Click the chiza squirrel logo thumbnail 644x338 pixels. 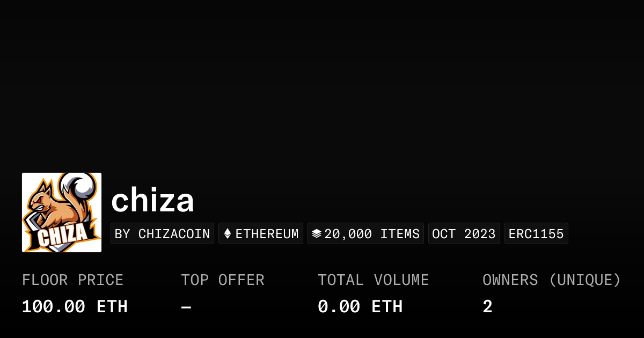pyautogui.click(x=62, y=212)
